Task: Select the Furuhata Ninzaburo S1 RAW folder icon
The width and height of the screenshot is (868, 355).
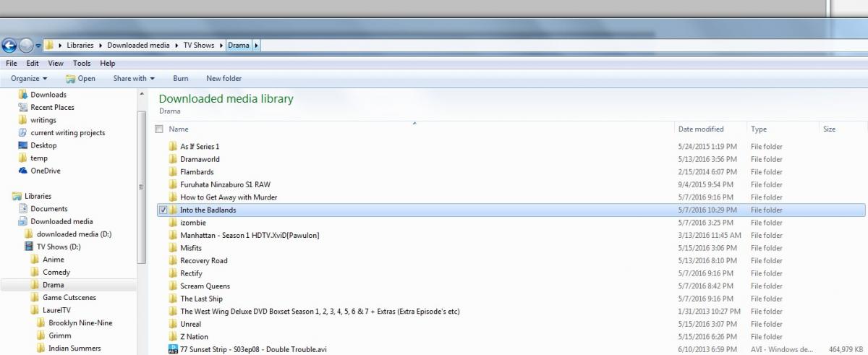Action: pyautogui.click(x=172, y=184)
